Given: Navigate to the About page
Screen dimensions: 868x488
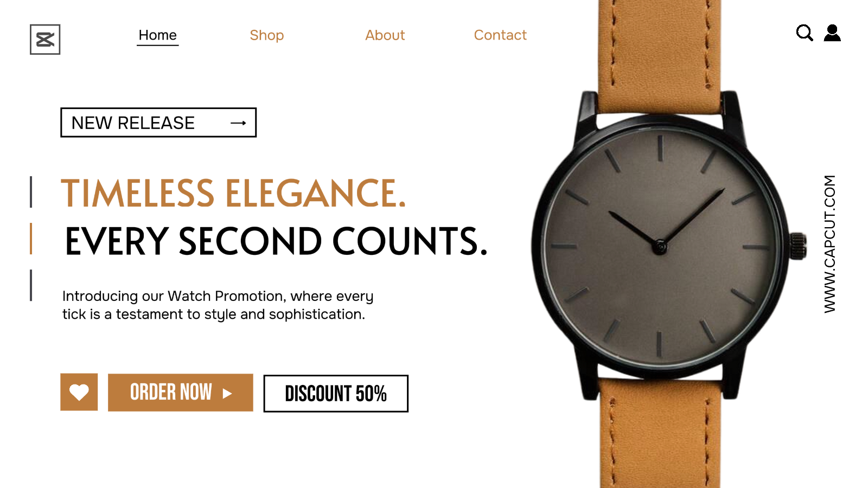Looking at the screenshot, I should 385,35.
